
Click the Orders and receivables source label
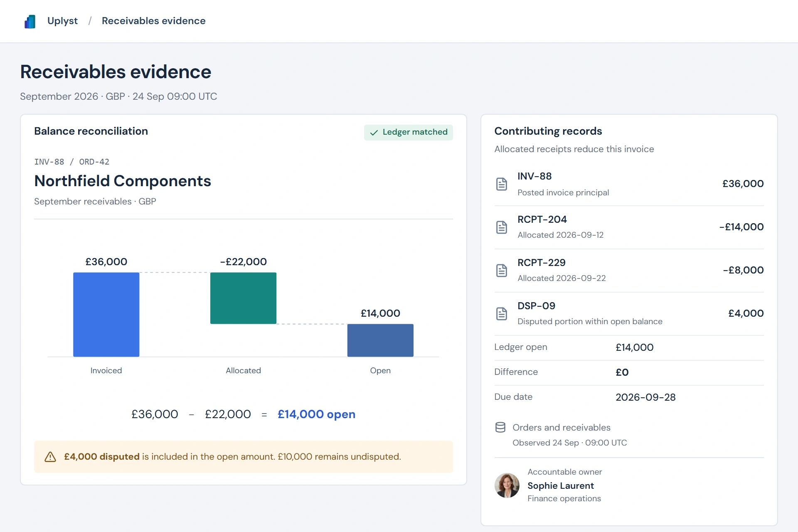pos(562,428)
